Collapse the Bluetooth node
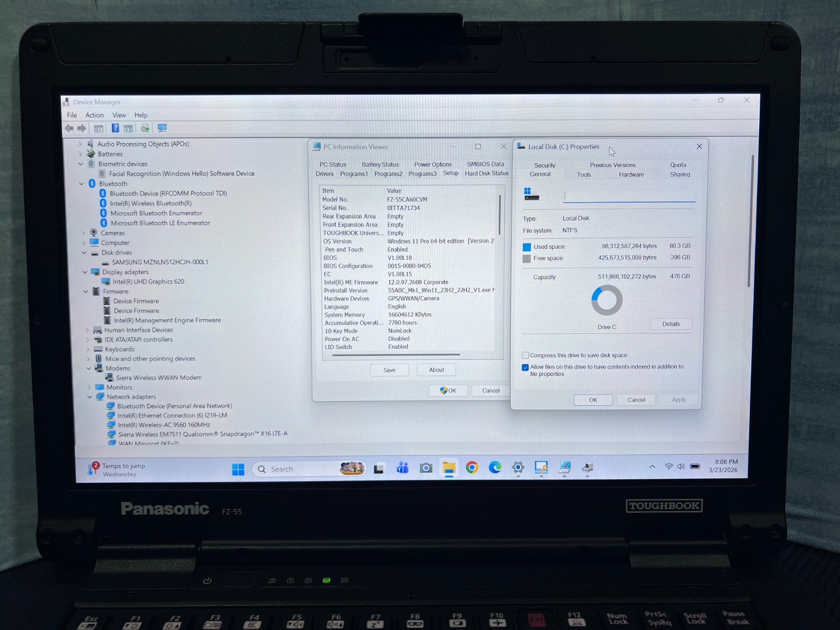The height and width of the screenshot is (630, 840). tap(81, 184)
